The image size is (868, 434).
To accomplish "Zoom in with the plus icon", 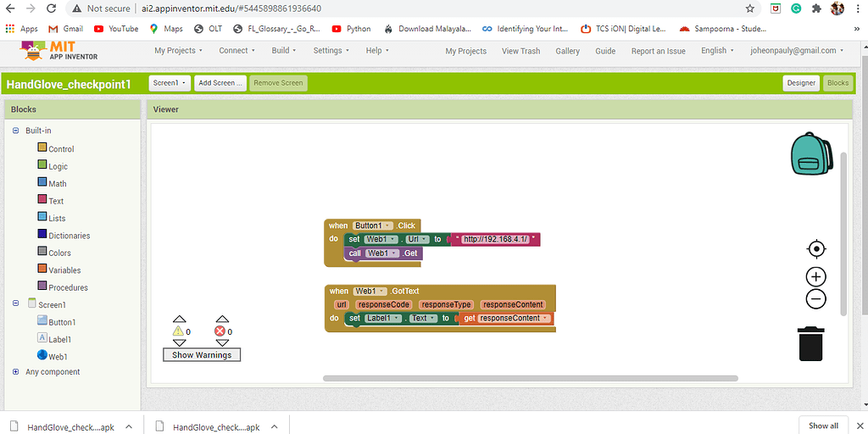I will point(815,277).
